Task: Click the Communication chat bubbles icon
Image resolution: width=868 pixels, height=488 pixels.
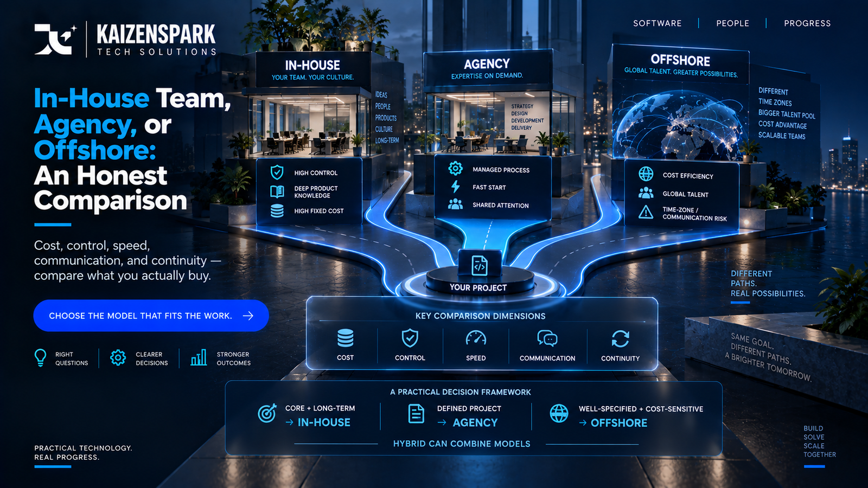Action: pos(547,338)
